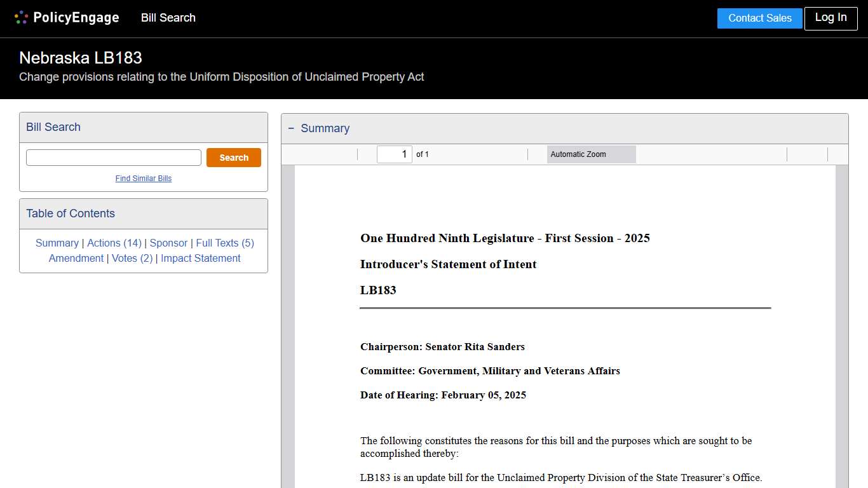Click the page number input field
This screenshot has height=488, width=868.
394,154
